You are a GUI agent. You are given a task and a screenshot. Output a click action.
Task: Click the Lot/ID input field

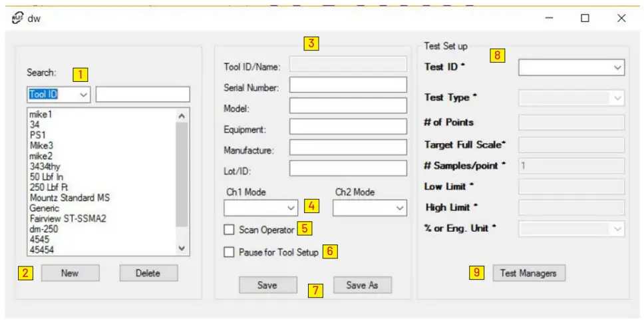pyautogui.click(x=348, y=168)
